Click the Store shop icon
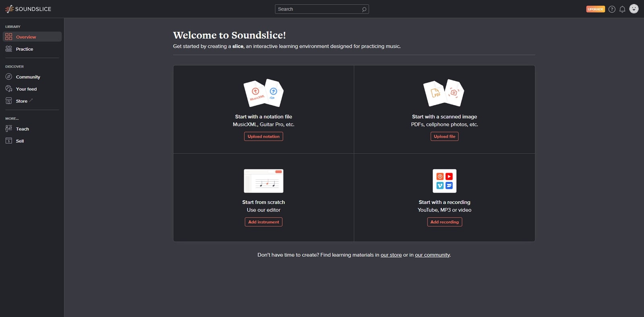Screen dimensions: 644x317 point(9,101)
